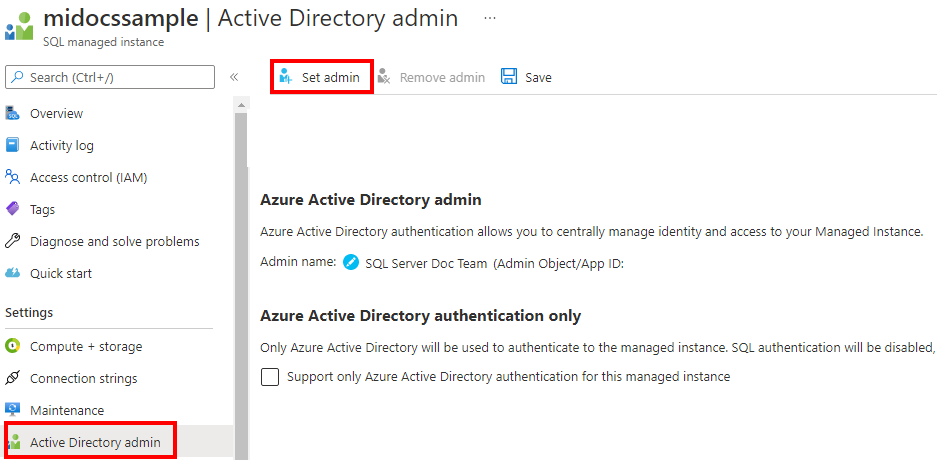
Task: Click the Activity log book icon
Action: coord(13,145)
